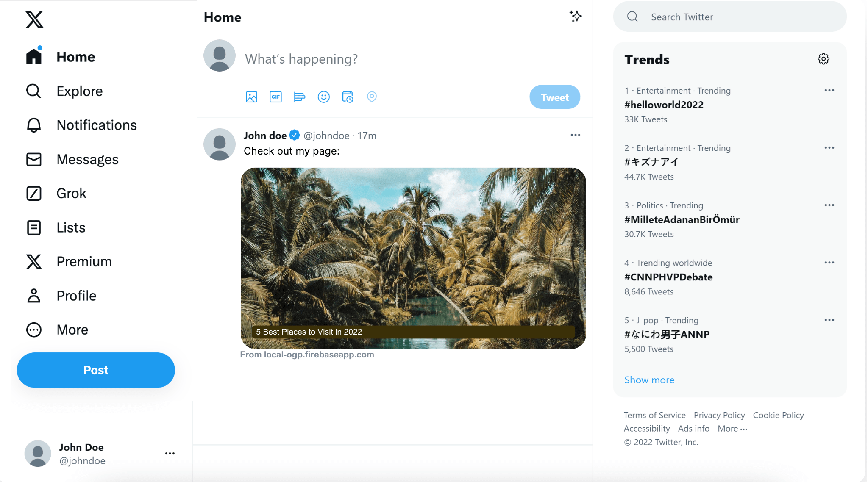This screenshot has width=868, height=482.
Task: Tag a location in your tweet
Action: [x=372, y=97]
